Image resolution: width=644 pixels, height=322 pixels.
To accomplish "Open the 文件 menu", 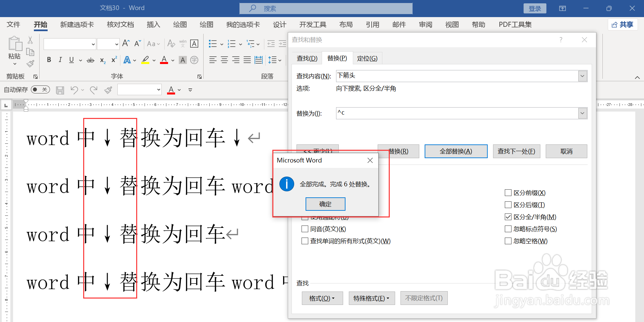I will [13, 24].
